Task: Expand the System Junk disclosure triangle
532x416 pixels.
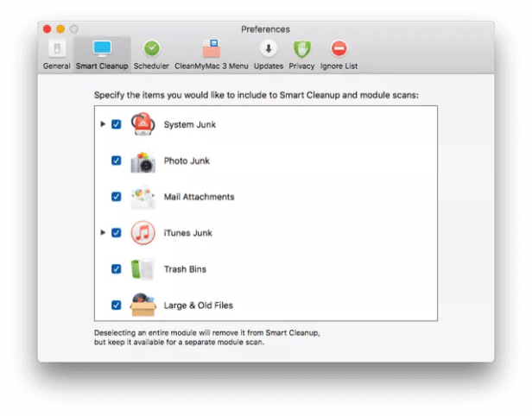Action: point(103,124)
